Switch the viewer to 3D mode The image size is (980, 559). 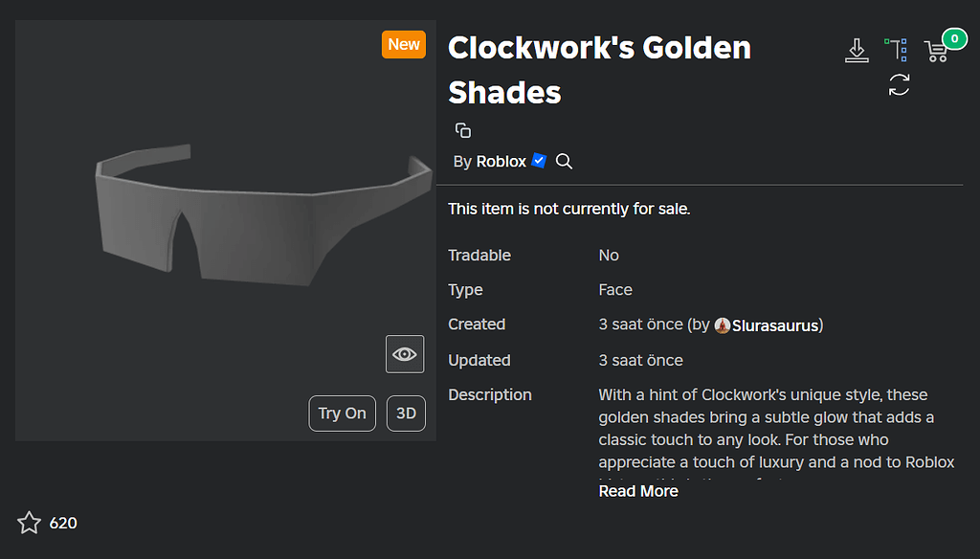tap(405, 413)
